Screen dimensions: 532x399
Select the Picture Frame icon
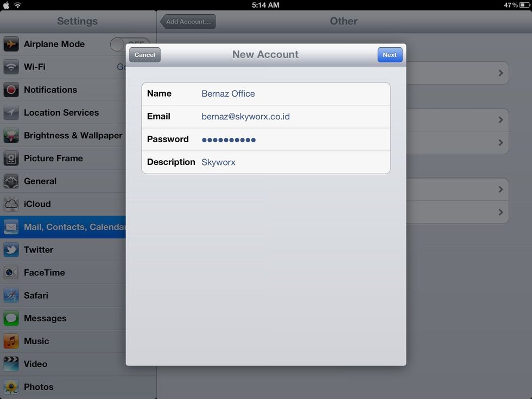[11, 158]
